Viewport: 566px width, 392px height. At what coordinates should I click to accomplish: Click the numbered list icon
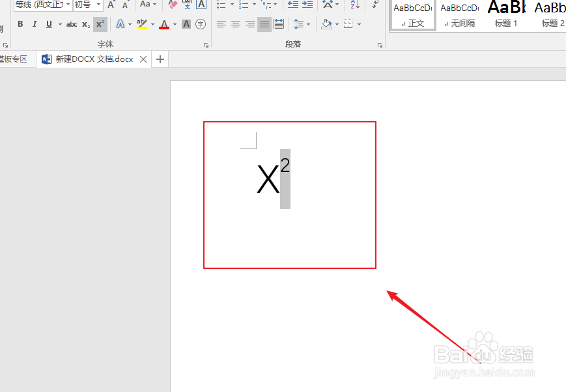coord(244,5)
